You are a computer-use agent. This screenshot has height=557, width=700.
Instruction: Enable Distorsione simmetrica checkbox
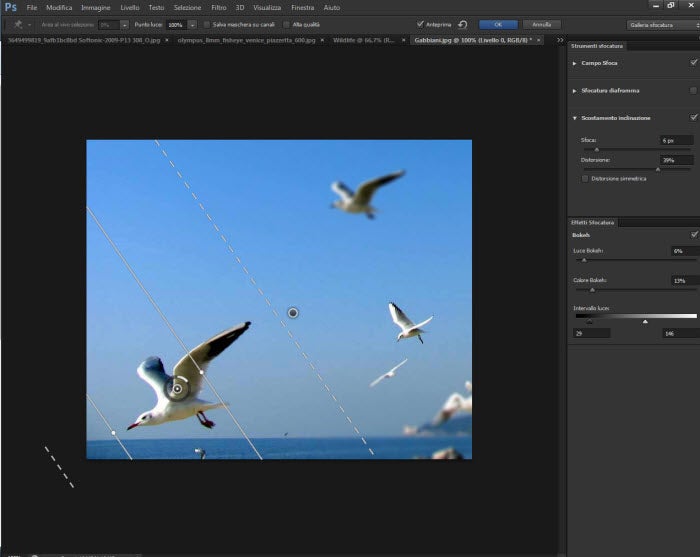click(585, 179)
